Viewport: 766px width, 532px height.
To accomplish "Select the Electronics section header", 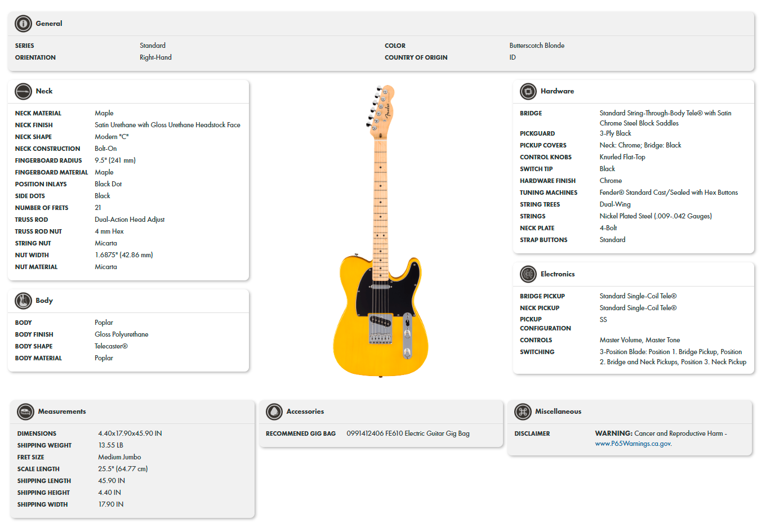I will coord(559,274).
